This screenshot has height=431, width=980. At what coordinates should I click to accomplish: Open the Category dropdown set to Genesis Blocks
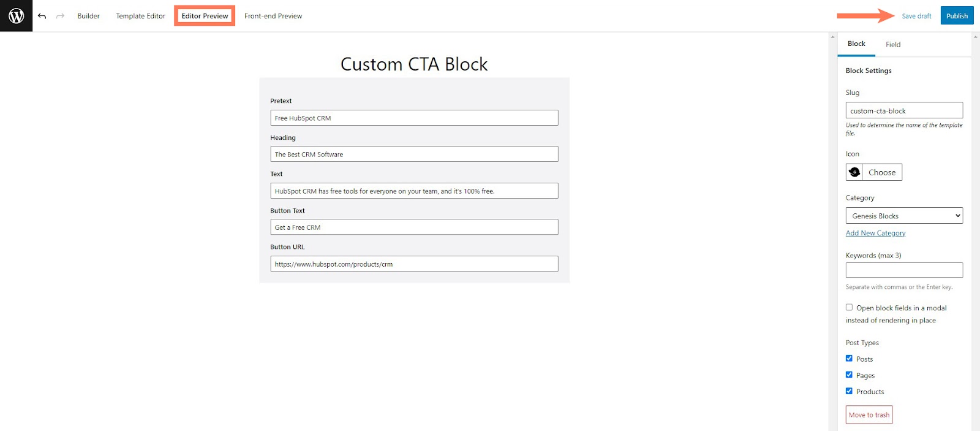click(x=904, y=215)
